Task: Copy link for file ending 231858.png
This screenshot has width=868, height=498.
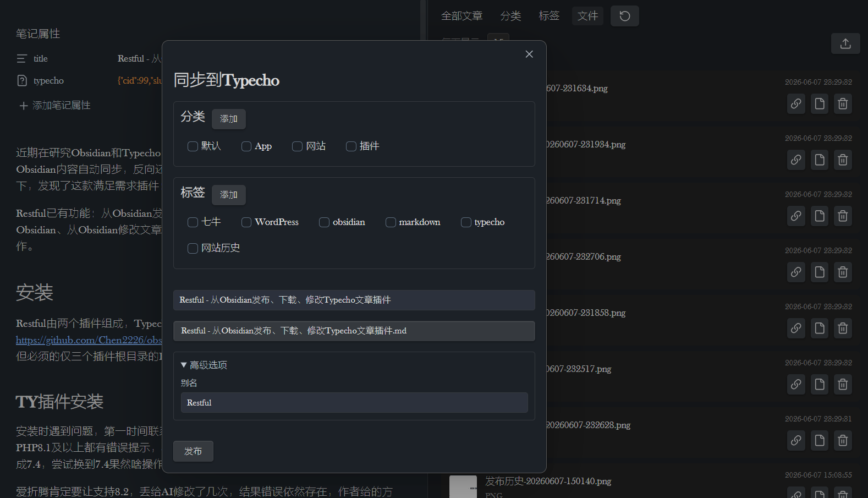Action: (796, 328)
